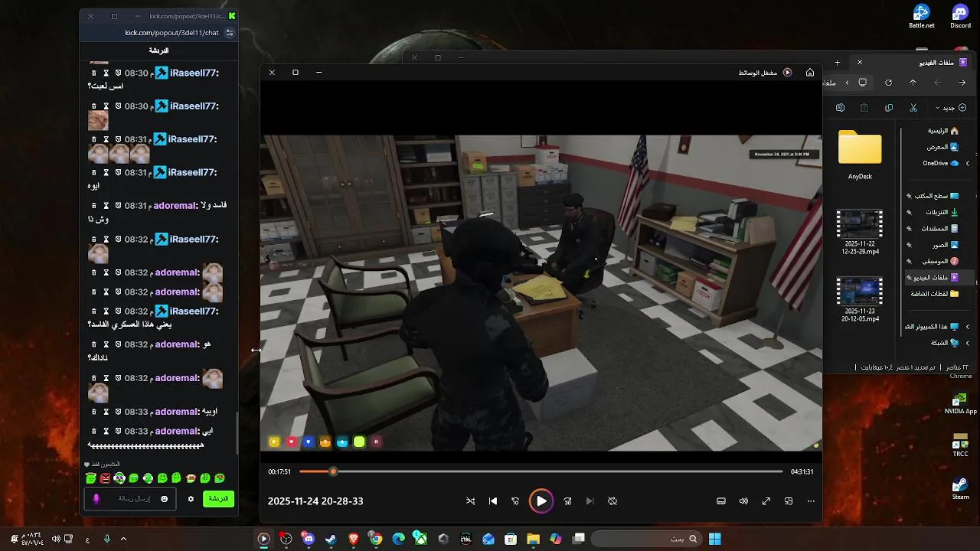Expand Network (الشبكة) node in sidebar

click(967, 343)
